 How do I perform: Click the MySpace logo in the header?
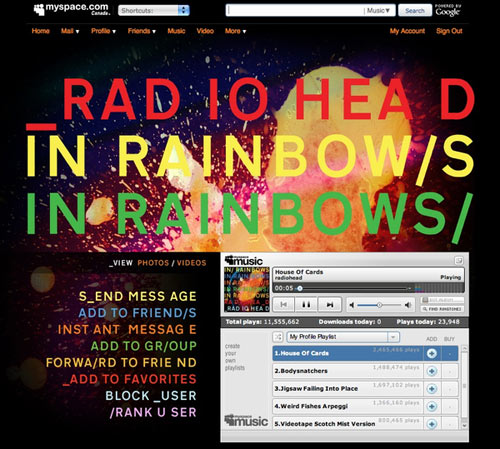pos(72,9)
